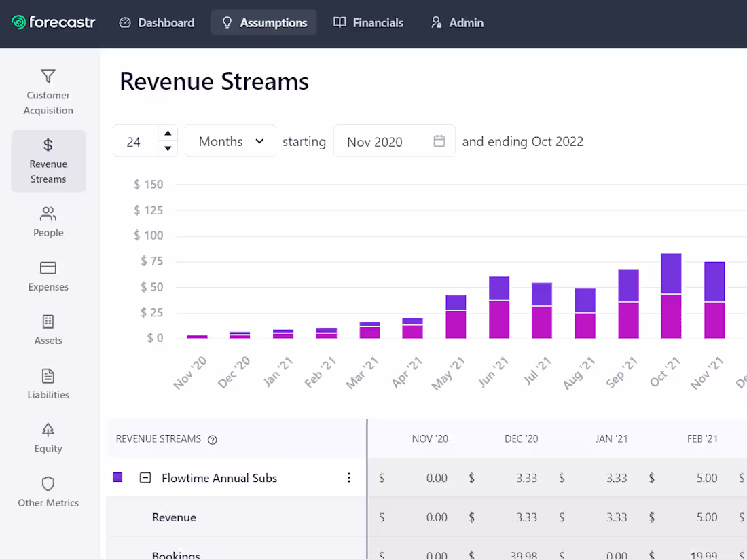The width and height of the screenshot is (747, 560).
Task: Open the Equity tree icon
Action: pyautogui.click(x=48, y=430)
